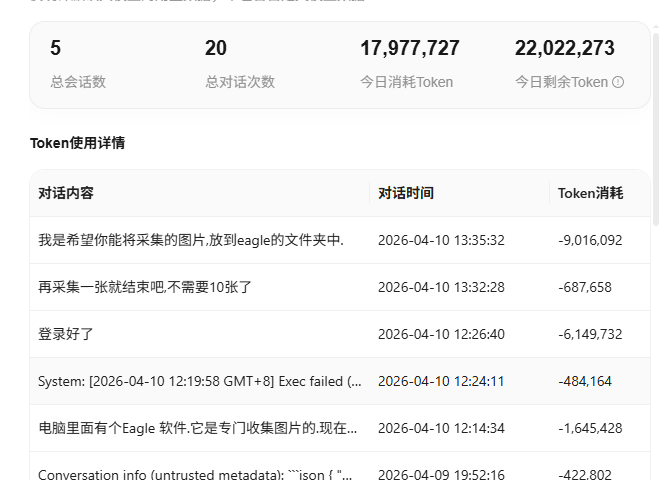The image size is (664, 480).
Task: Click the row 我是希望你能将采集的图片
Action: coord(340,240)
